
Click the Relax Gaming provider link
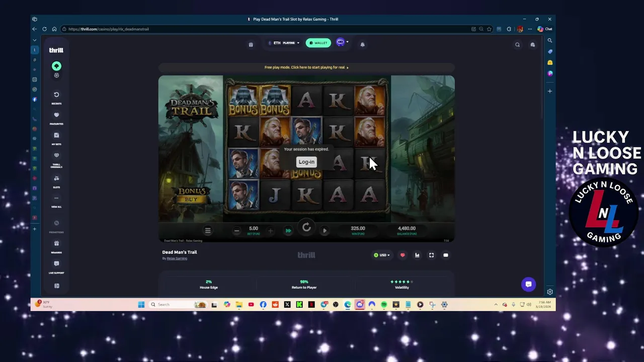177,258
